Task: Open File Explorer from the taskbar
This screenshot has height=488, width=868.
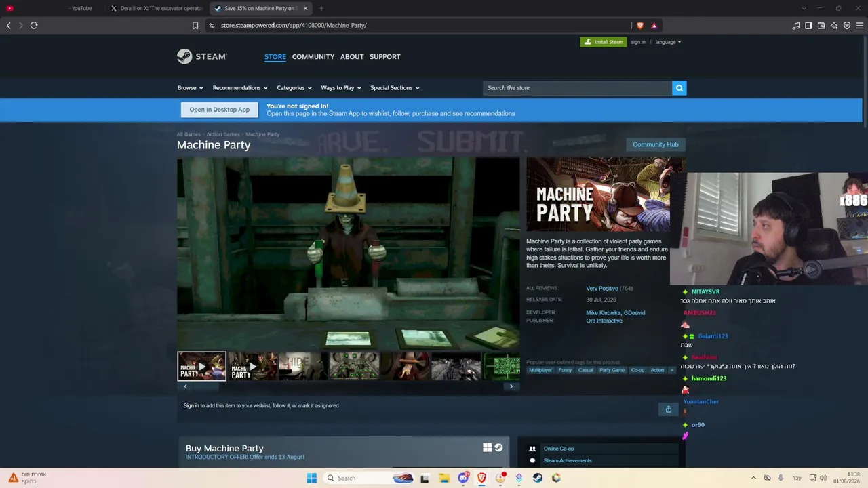Action: [444, 478]
